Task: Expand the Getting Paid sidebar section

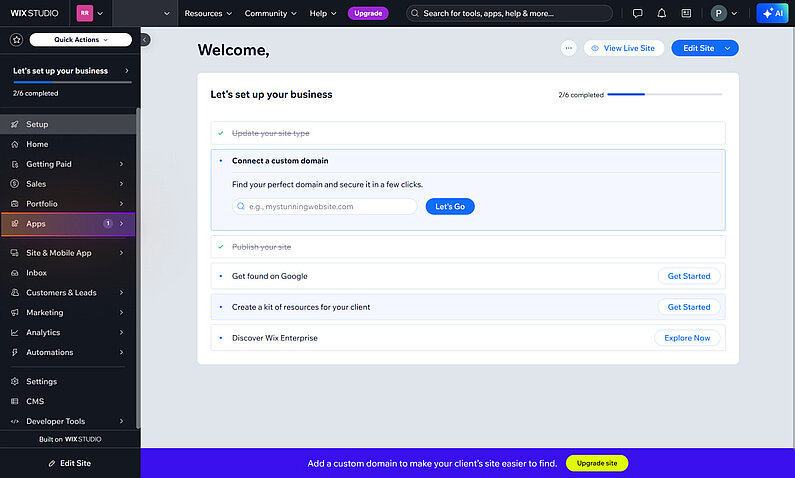Action: [121, 164]
